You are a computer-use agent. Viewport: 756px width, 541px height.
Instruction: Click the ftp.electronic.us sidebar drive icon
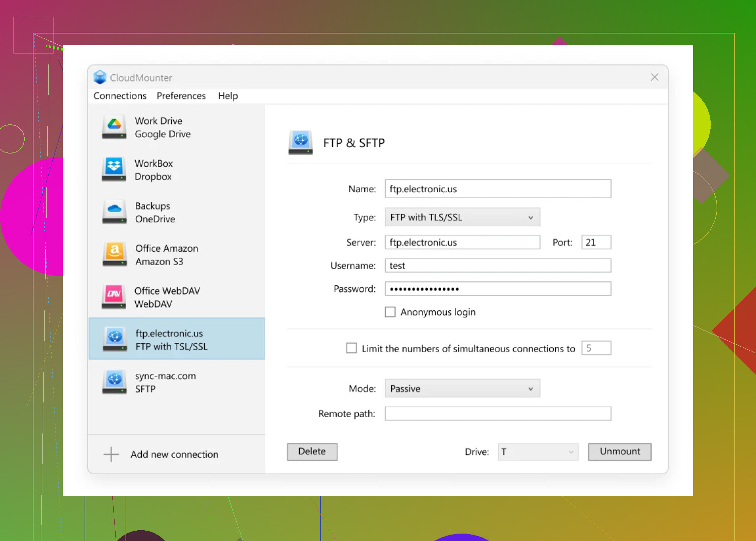[114, 339]
